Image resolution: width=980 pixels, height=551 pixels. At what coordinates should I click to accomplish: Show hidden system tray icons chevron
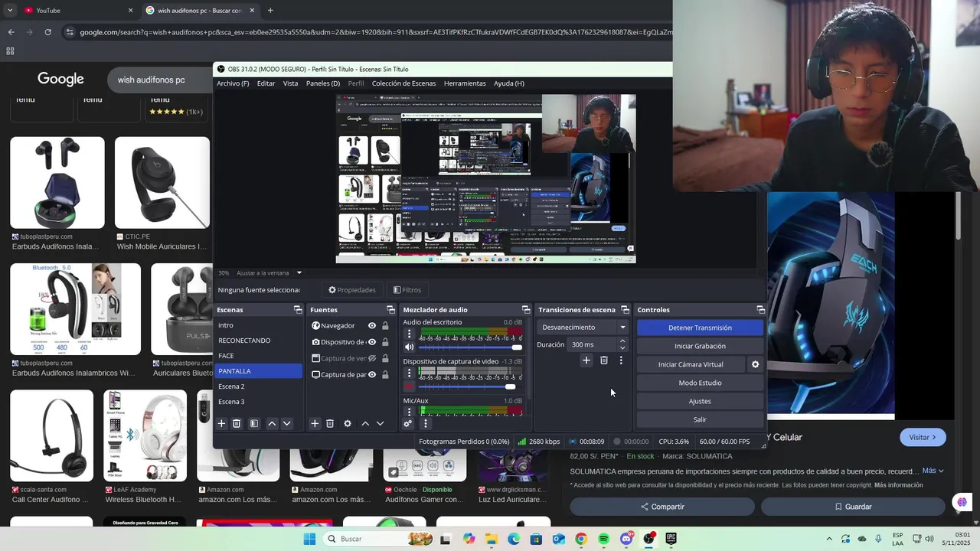[829, 539]
